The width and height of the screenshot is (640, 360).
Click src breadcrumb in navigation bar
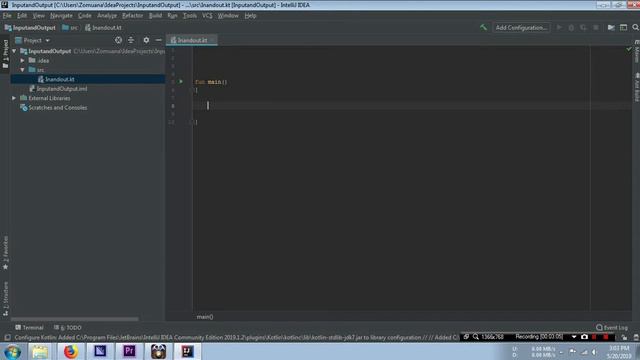(x=70, y=28)
